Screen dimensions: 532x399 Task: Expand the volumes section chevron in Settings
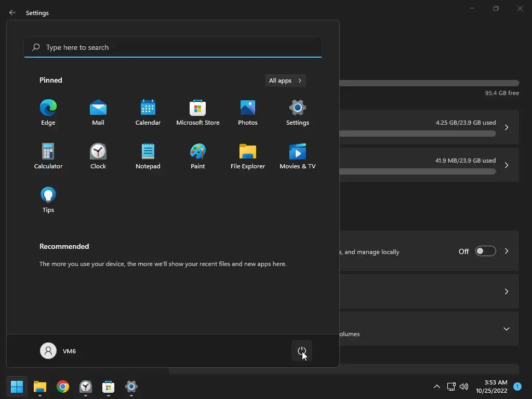pyautogui.click(x=507, y=329)
